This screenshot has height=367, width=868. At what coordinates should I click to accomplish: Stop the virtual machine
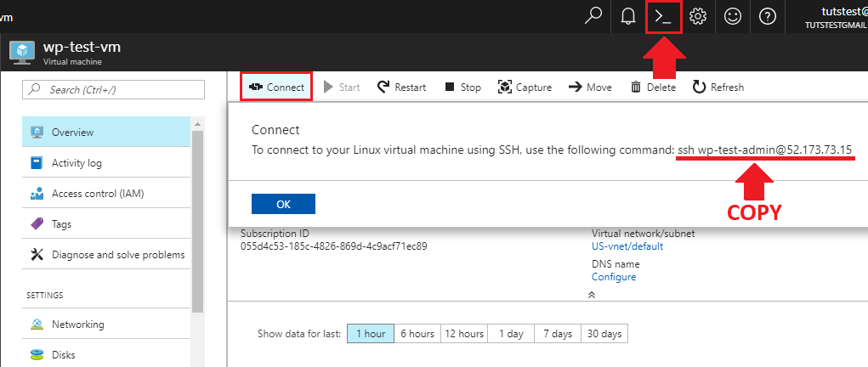pos(462,87)
